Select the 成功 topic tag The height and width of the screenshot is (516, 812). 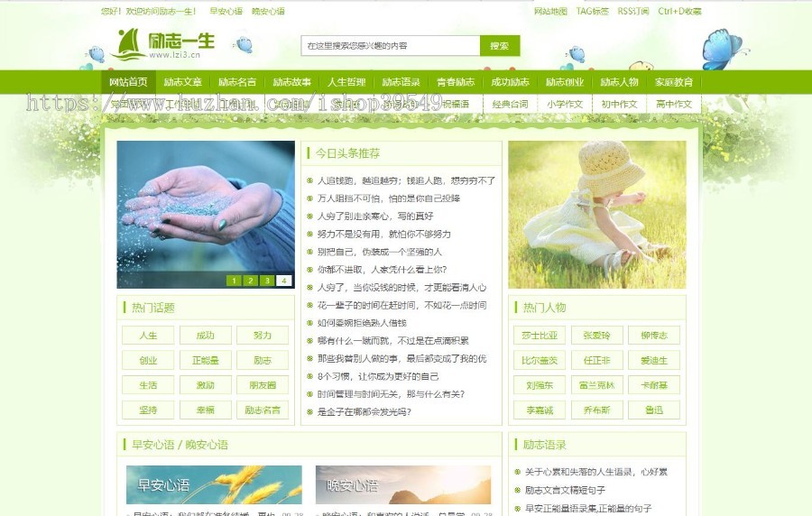pos(206,336)
